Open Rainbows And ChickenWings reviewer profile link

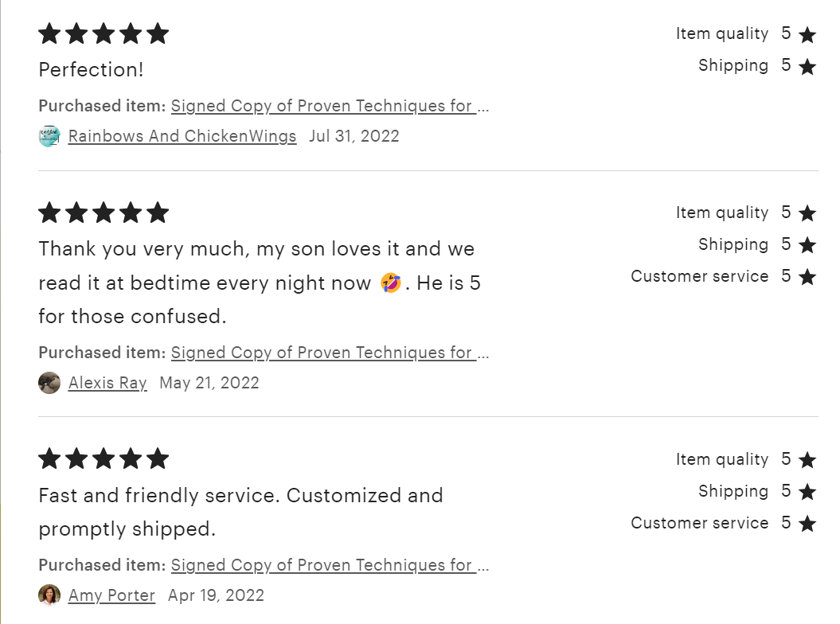point(182,136)
